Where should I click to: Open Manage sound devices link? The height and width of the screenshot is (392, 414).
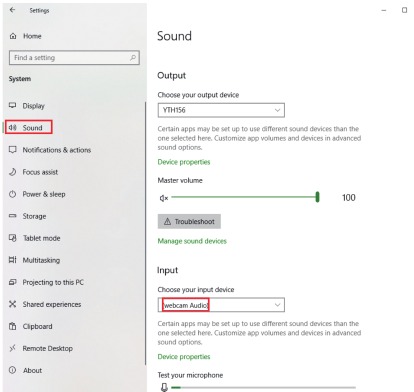tap(192, 241)
